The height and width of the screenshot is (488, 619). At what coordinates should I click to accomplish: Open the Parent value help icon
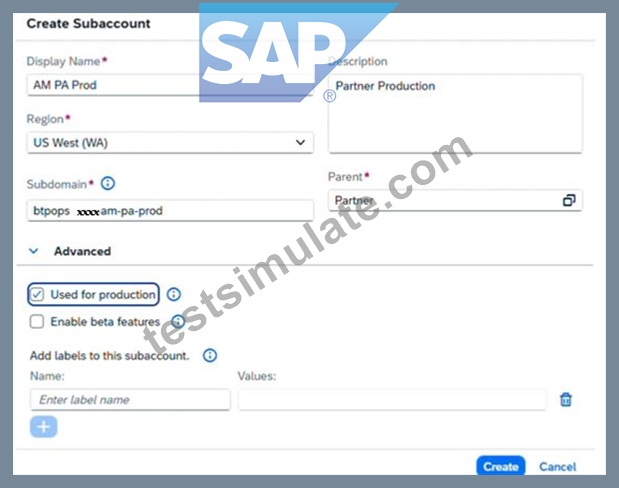[569, 201]
